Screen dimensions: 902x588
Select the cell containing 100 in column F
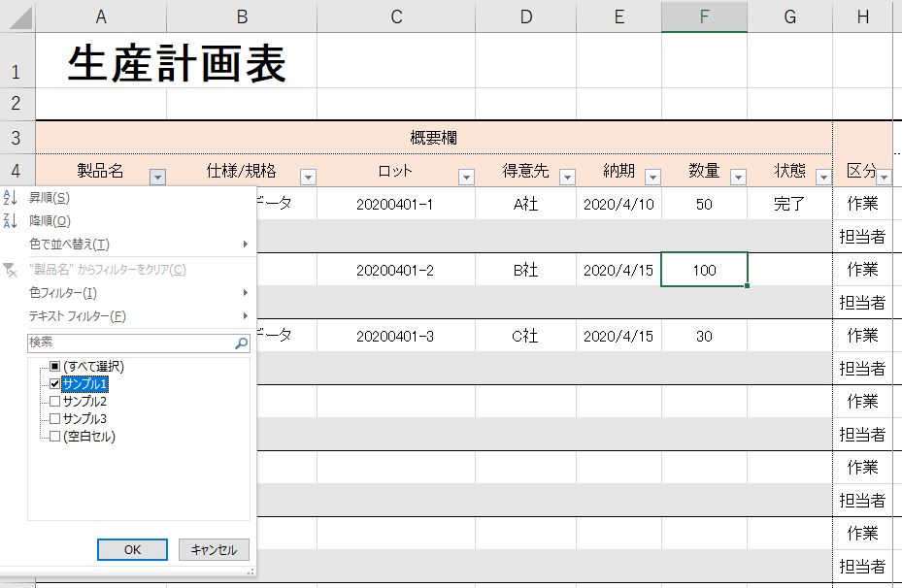coord(704,270)
